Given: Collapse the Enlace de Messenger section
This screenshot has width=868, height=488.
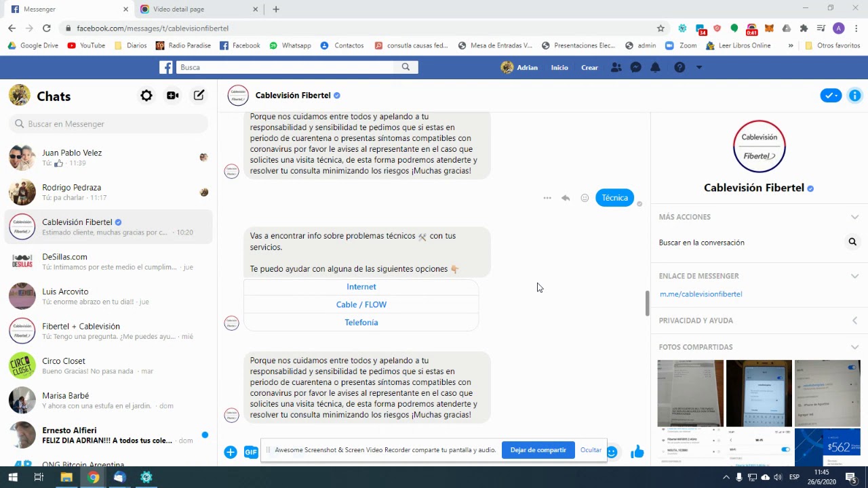Looking at the screenshot, I should click(854, 276).
